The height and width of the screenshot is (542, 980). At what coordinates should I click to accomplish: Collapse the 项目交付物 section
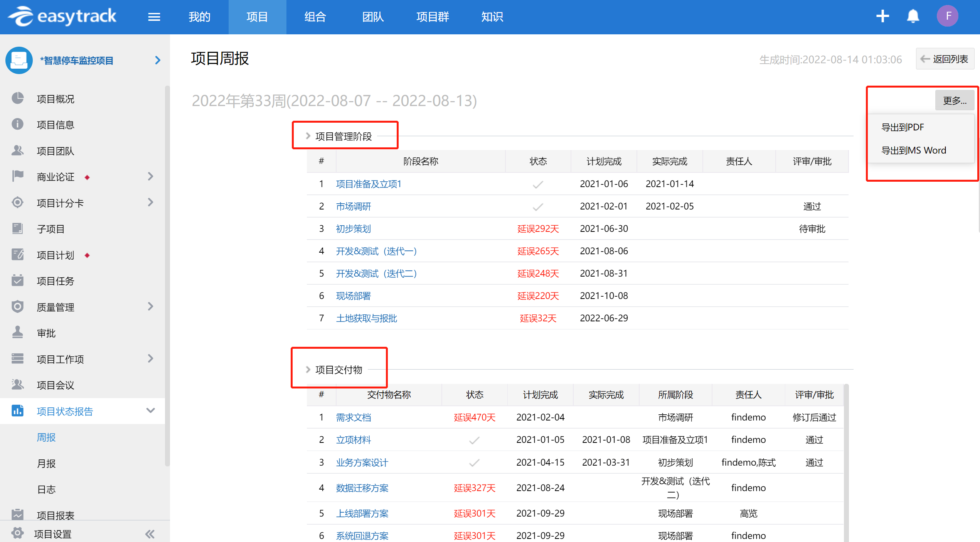coord(308,370)
